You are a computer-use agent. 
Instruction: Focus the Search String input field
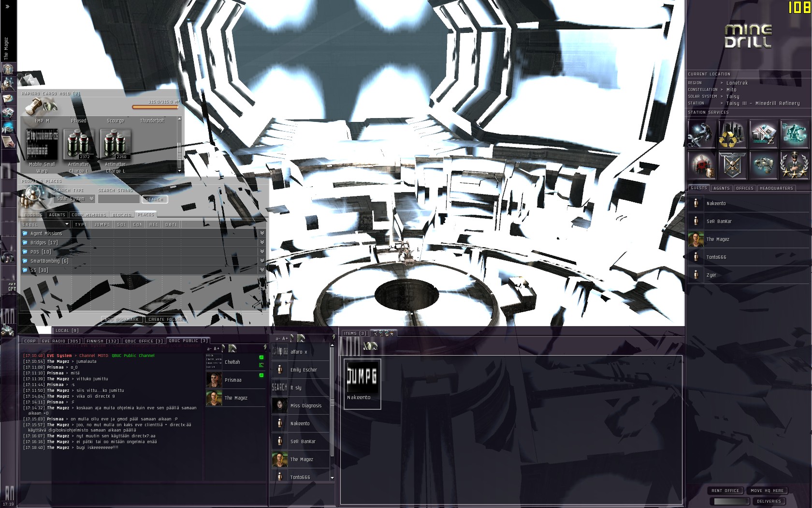(118, 199)
